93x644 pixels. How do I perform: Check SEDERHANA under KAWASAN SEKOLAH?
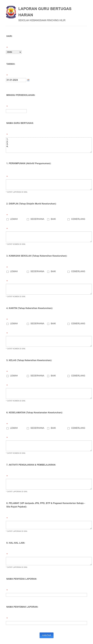tap(28, 272)
